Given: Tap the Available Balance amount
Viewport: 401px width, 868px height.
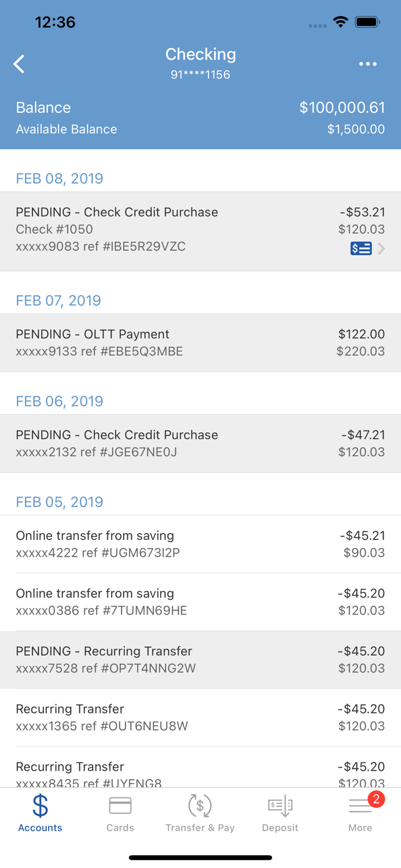Looking at the screenshot, I should click(355, 129).
